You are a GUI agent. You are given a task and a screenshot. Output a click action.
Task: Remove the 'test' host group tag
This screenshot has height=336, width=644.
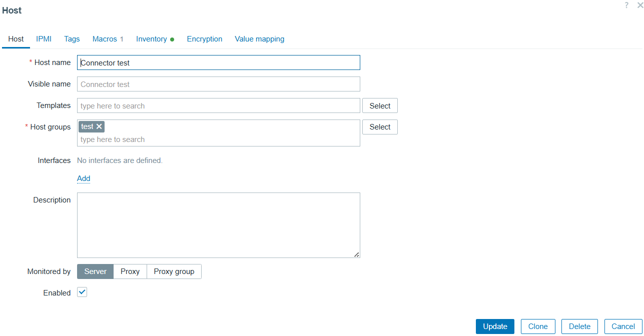[99, 126]
